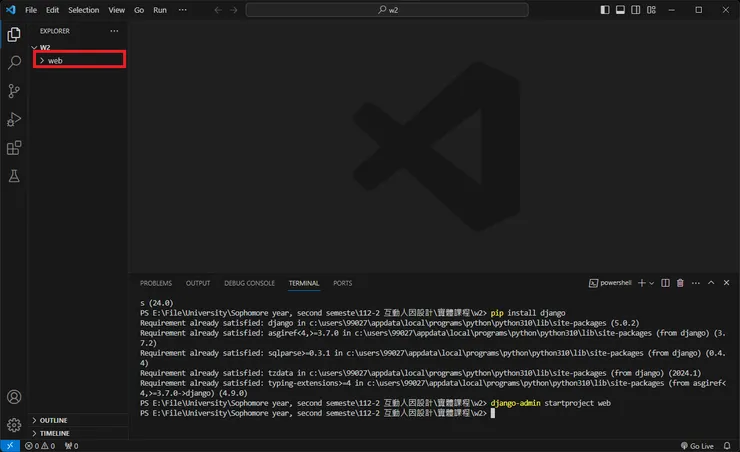Kill terminal using the trash icon

(680, 283)
